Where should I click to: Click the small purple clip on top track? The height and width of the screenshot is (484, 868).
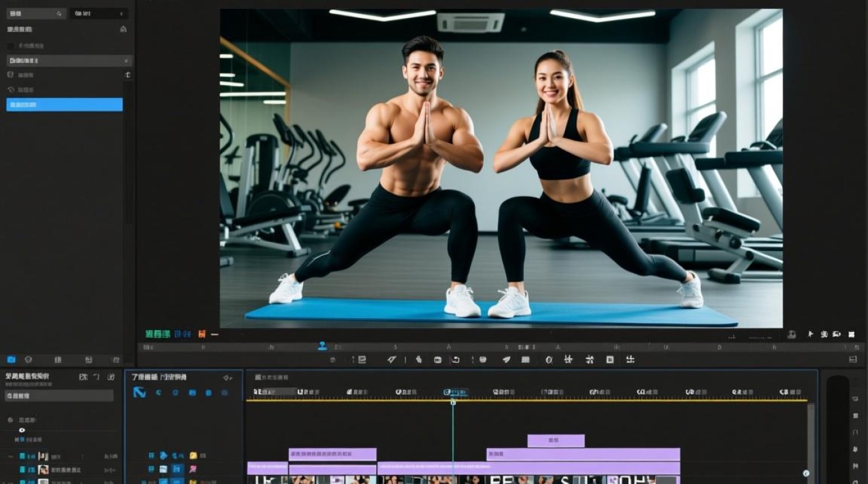[556, 441]
